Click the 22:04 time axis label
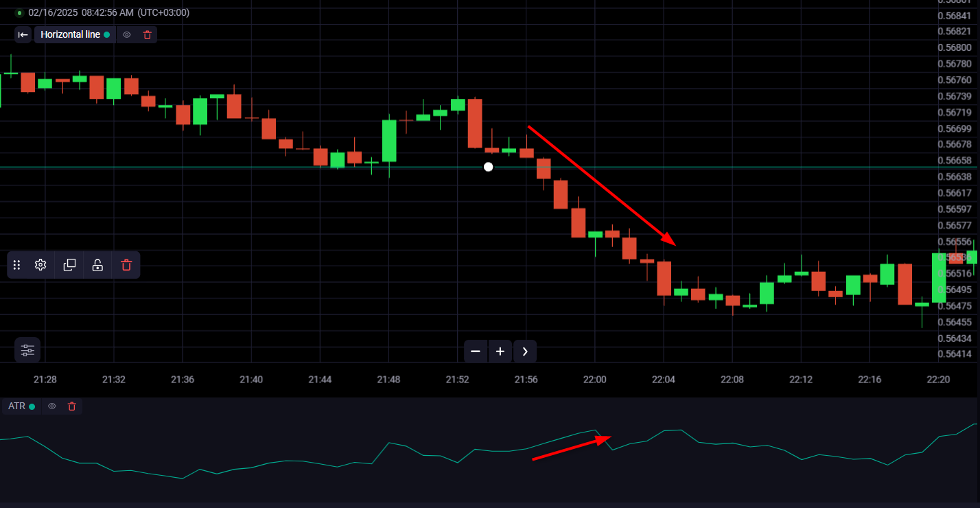 (x=664, y=380)
